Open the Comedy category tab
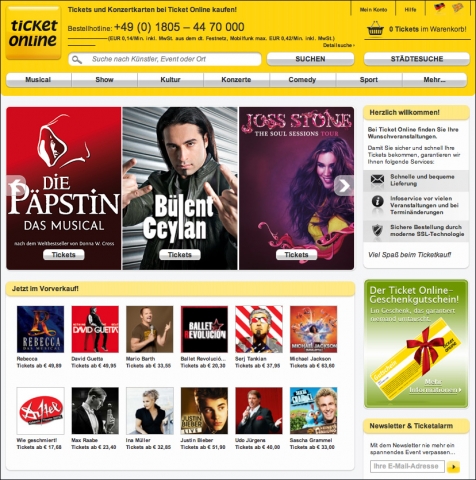476x480 pixels. [x=302, y=80]
